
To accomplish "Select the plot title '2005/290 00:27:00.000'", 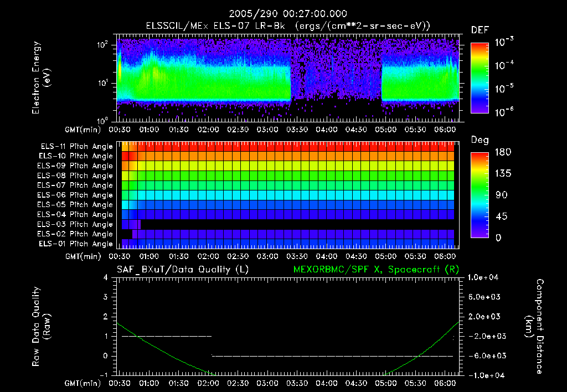I will pos(288,14).
